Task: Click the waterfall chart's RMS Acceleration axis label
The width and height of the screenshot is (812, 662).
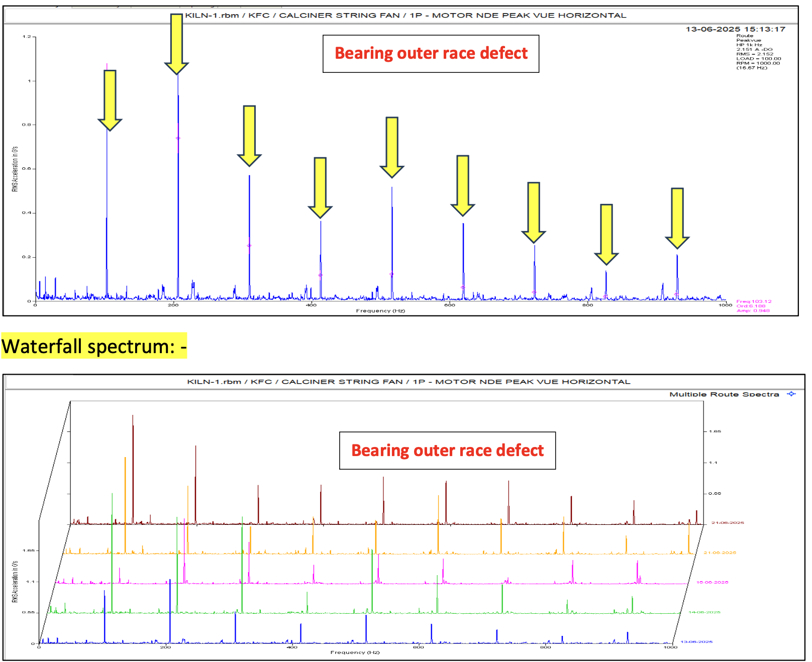Action: click(x=15, y=582)
